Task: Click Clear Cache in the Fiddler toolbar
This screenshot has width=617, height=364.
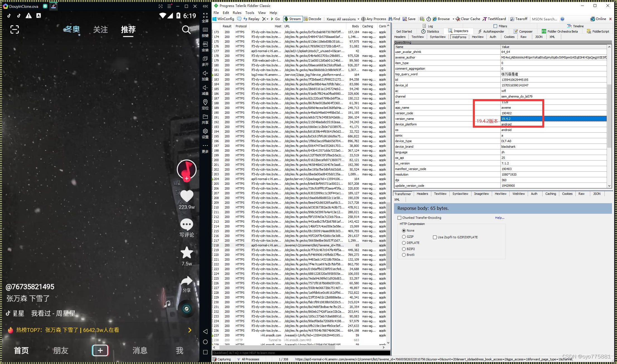Action: pos(468,19)
